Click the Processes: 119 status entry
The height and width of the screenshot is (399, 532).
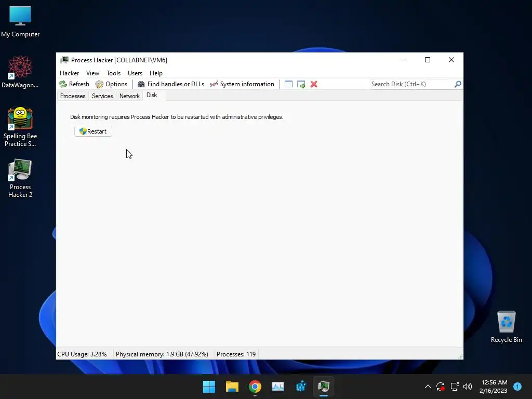click(236, 354)
